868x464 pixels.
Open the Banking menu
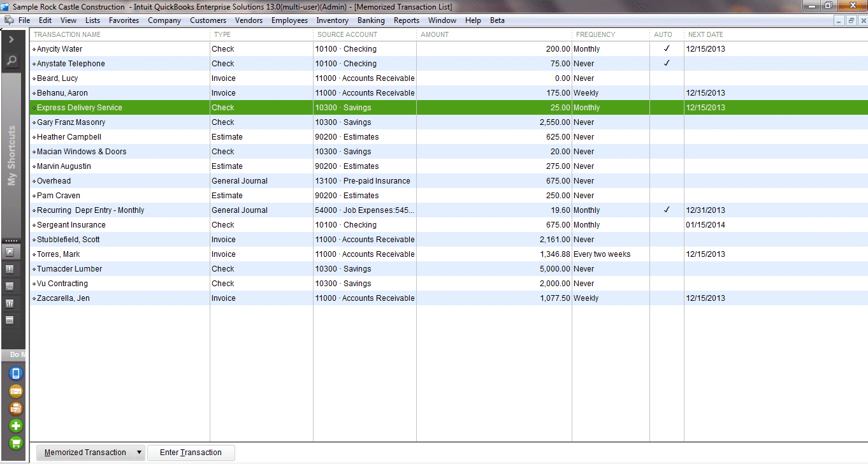pos(371,20)
